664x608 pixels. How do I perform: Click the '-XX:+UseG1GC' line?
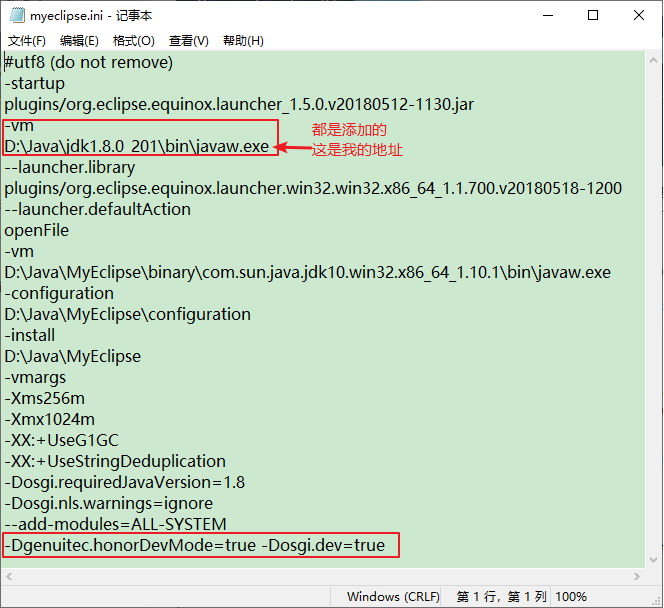(x=61, y=440)
